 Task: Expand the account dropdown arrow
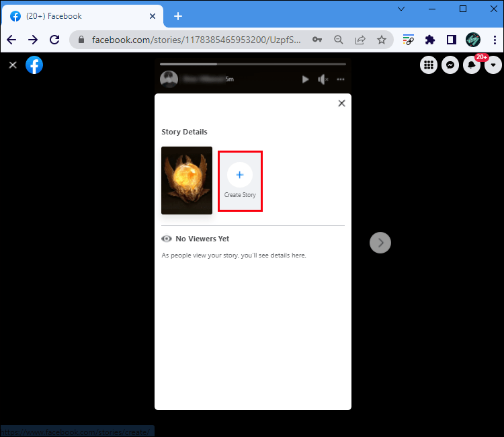click(x=493, y=65)
